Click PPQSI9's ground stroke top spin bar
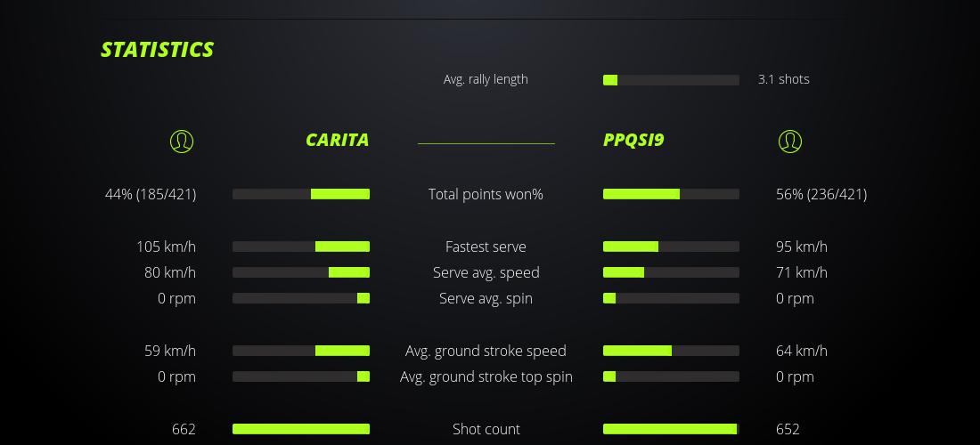 tap(671, 376)
